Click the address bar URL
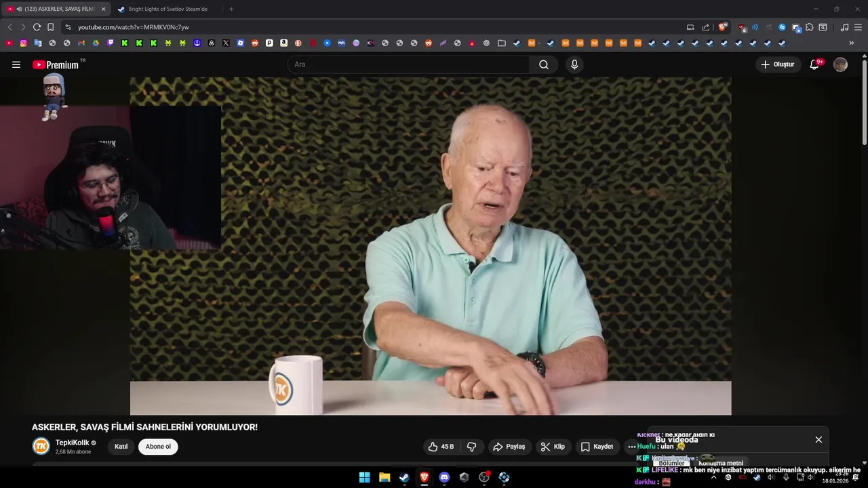 (x=134, y=27)
